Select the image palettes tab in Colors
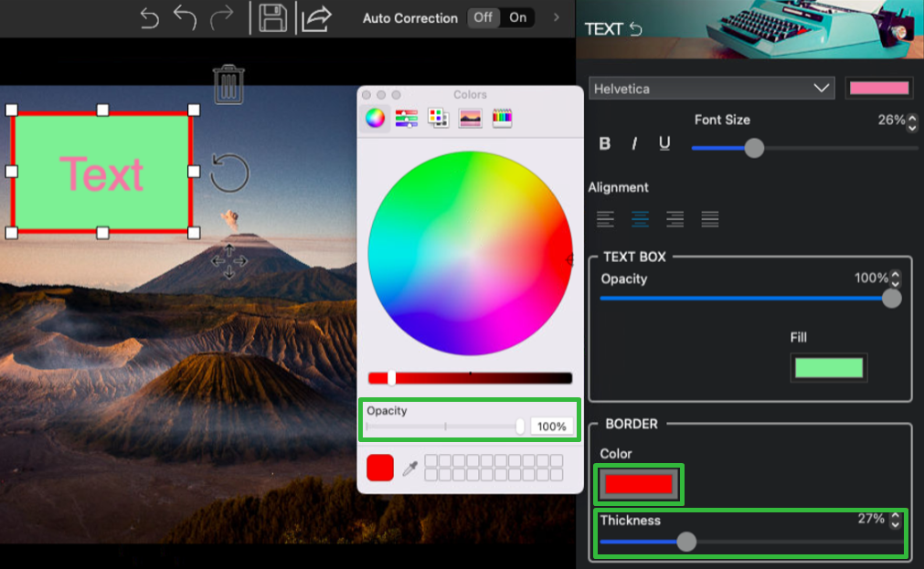 point(471,118)
